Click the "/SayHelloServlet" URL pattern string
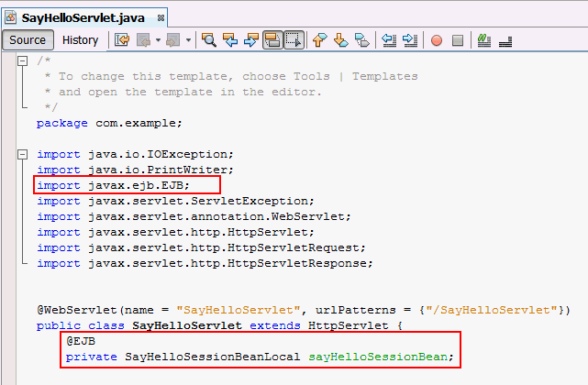The width and height of the screenshot is (588, 385). tap(492, 310)
